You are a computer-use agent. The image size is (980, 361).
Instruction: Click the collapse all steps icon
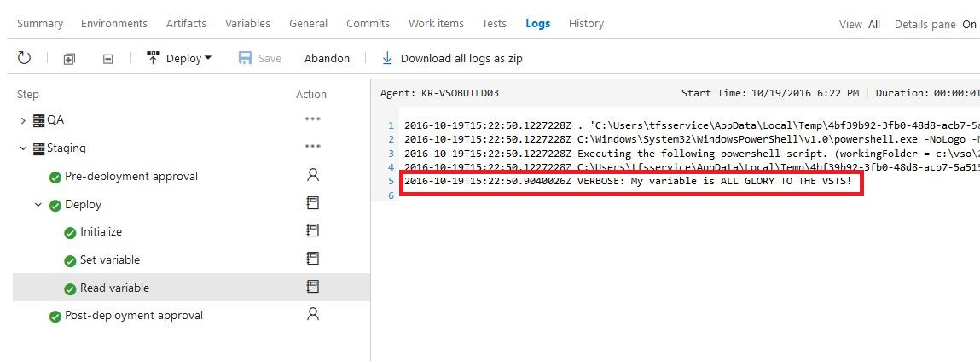click(108, 59)
